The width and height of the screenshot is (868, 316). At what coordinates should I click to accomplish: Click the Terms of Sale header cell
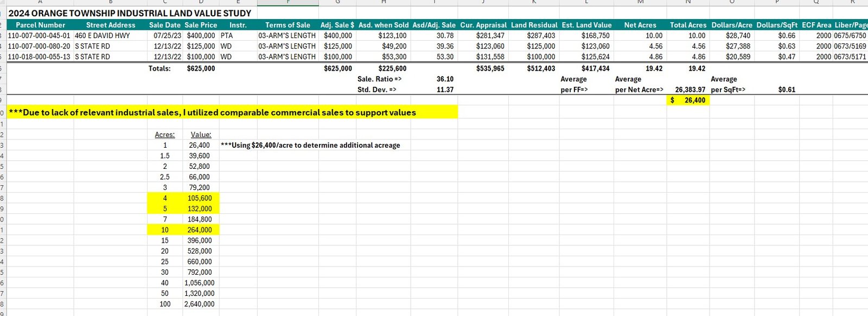[x=288, y=25]
